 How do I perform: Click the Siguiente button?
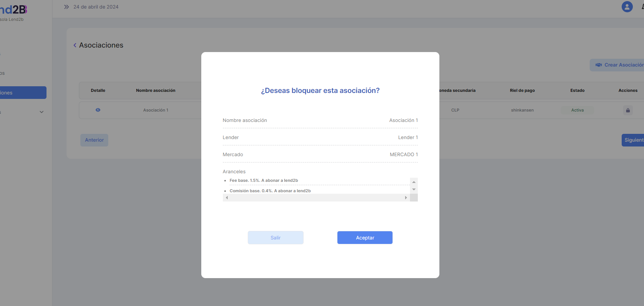pos(633,140)
